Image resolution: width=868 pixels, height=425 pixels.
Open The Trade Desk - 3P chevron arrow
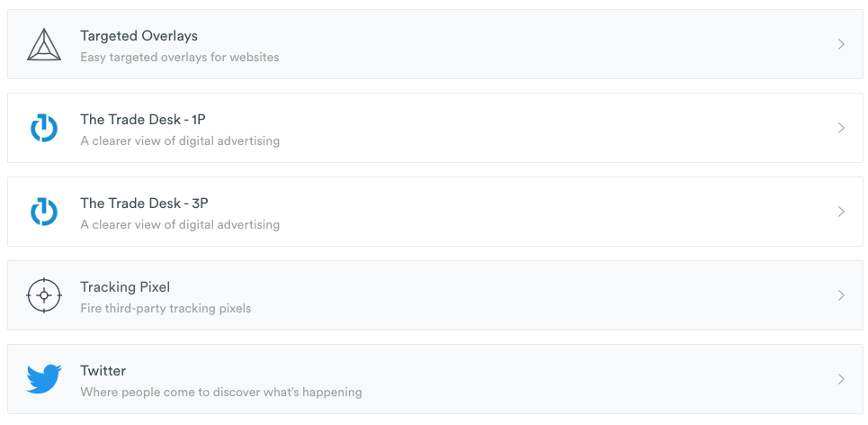tap(841, 212)
